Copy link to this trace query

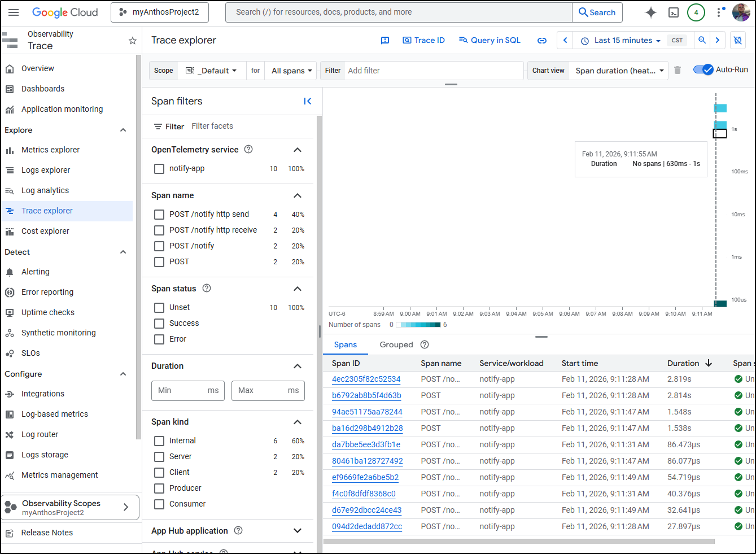(x=542, y=41)
